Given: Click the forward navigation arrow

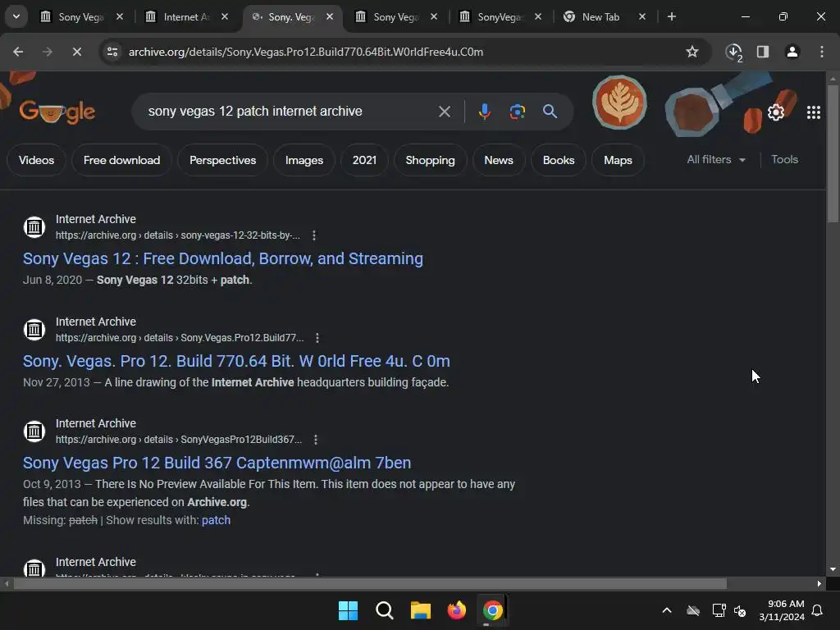Looking at the screenshot, I should (x=48, y=52).
